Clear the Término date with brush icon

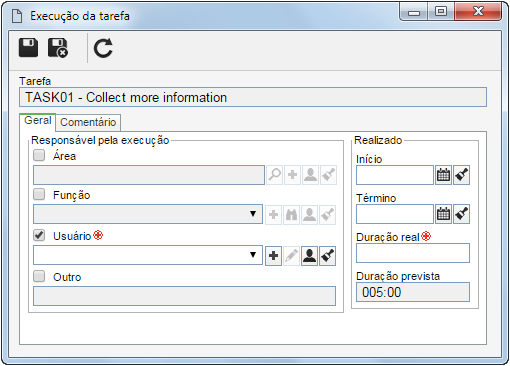pos(461,214)
